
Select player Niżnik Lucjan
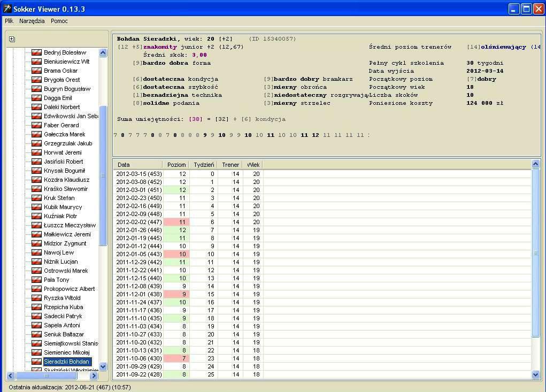pyautogui.click(x=60, y=262)
